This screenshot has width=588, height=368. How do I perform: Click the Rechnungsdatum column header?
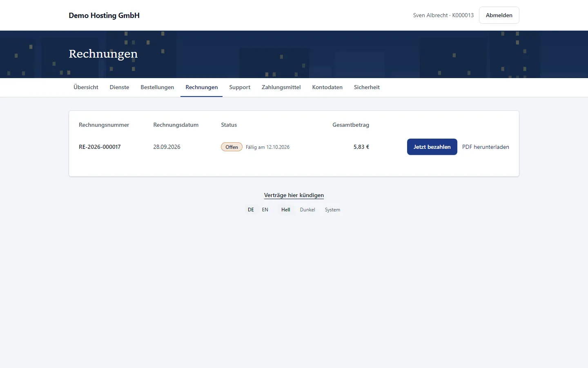click(x=176, y=125)
